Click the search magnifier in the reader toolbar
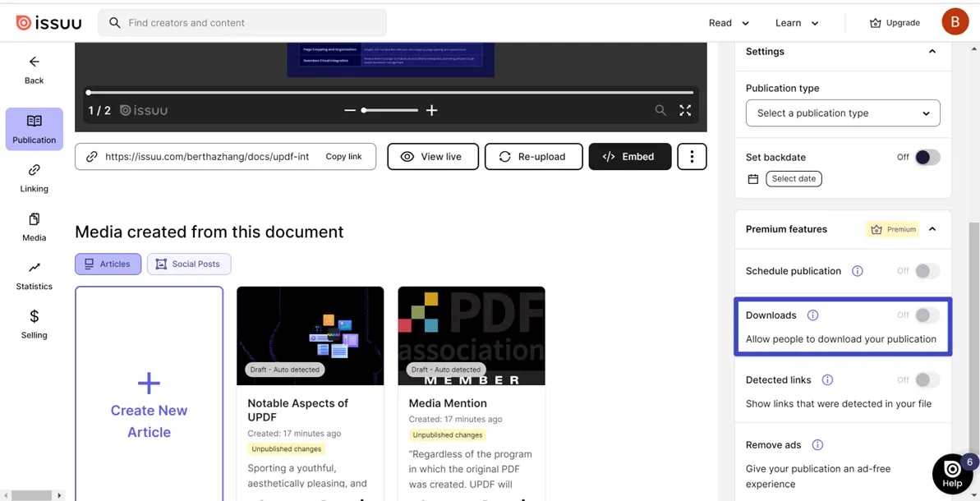The height and width of the screenshot is (501, 980). pyautogui.click(x=660, y=109)
